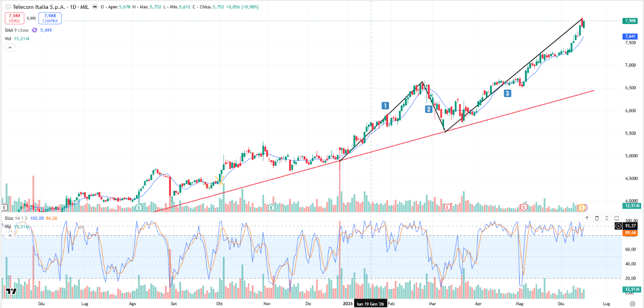The height and width of the screenshot is (308, 644).
Task: Click the Stoc value 100,00 in legend
Action: coord(37,218)
